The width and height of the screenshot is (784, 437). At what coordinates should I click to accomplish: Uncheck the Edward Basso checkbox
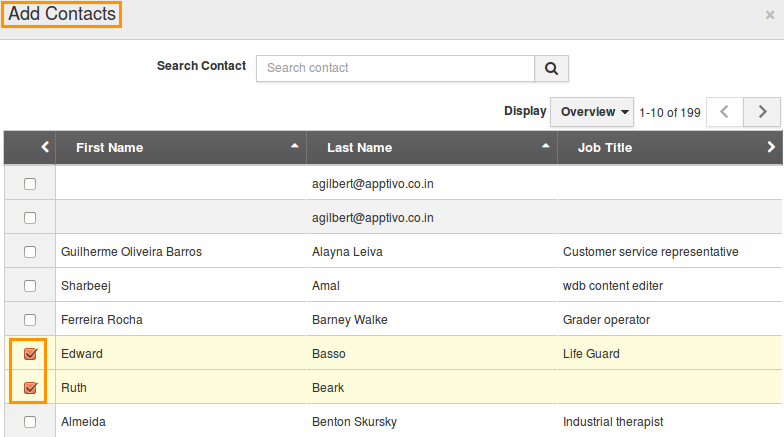[x=30, y=354]
